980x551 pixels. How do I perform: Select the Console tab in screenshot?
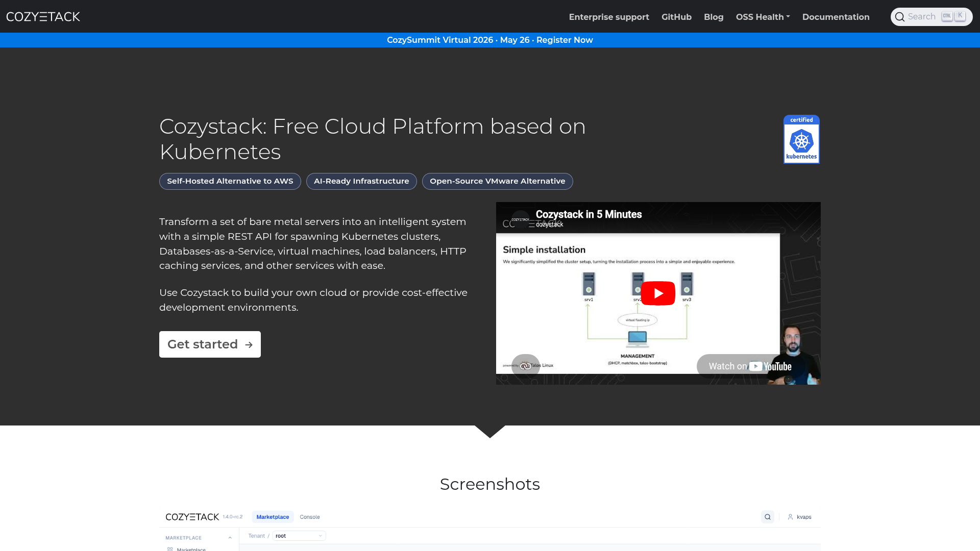pyautogui.click(x=310, y=517)
